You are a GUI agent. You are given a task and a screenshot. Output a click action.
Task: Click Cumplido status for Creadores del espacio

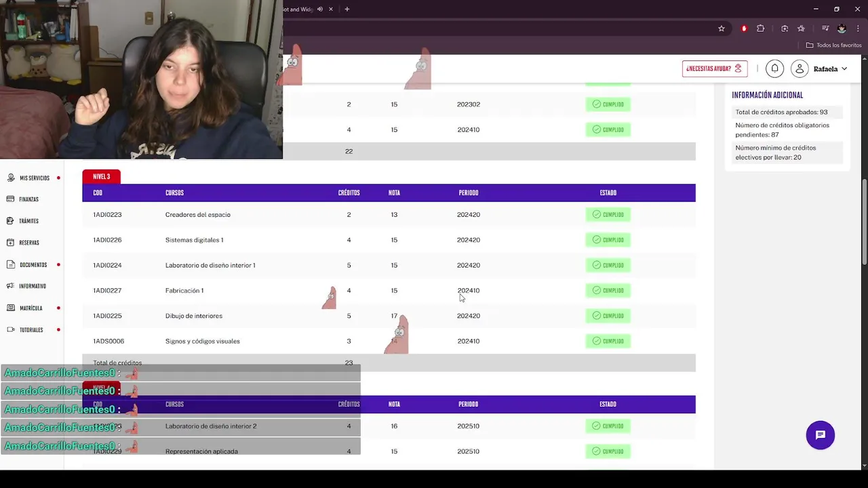click(608, 215)
